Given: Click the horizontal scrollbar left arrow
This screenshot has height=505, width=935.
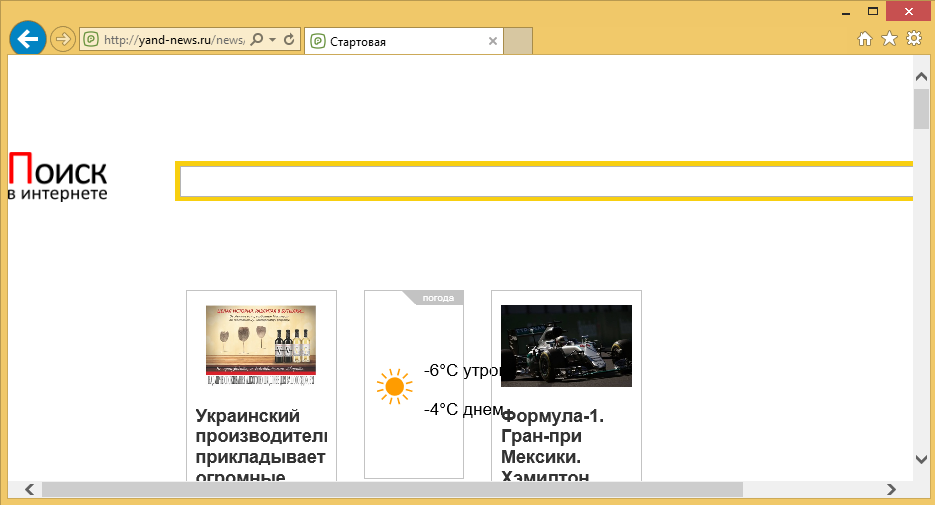Looking at the screenshot, I should click(29, 489).
